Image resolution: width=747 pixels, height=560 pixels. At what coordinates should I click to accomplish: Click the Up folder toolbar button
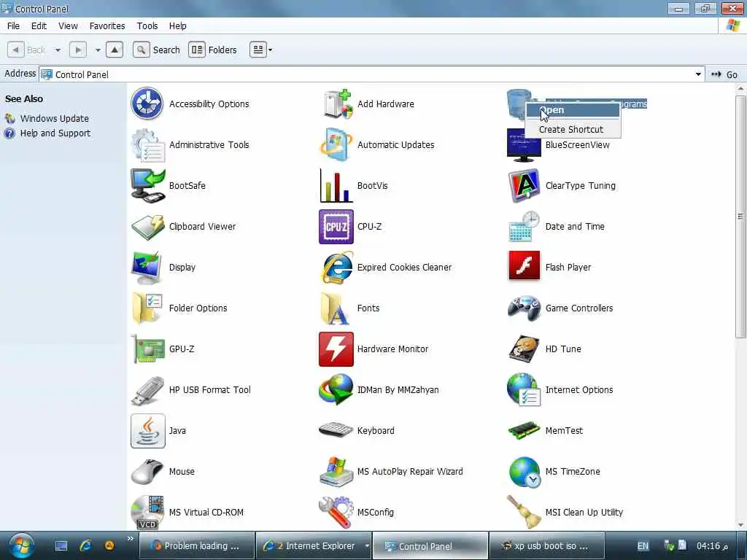click(115, 50)
